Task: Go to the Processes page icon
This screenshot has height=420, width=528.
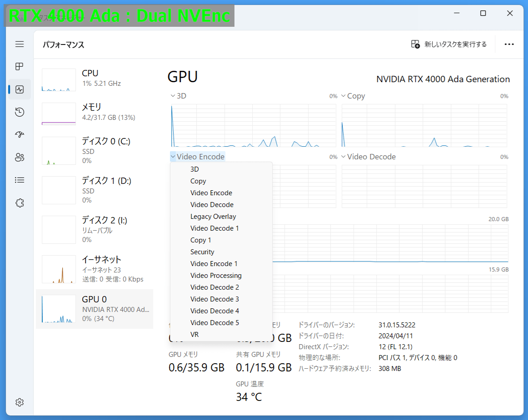Action: tap(20, 66)
